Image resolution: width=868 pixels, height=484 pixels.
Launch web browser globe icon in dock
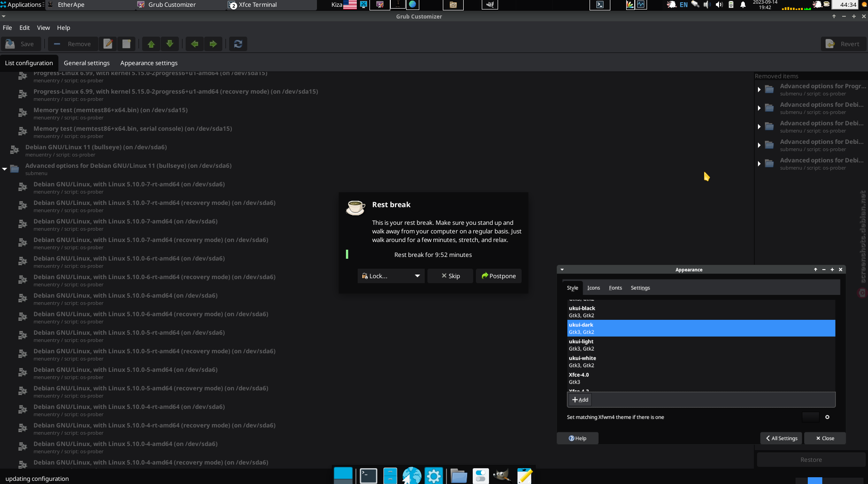click(x=412, y=475)
